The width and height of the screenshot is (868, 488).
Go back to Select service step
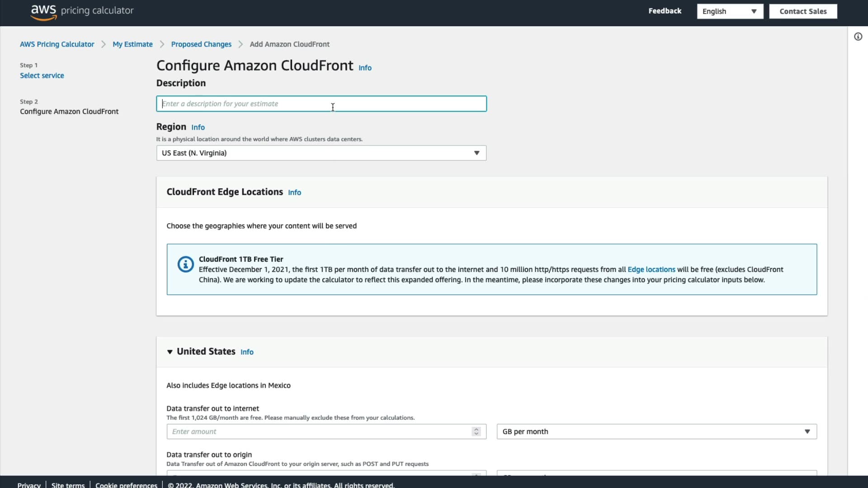pos(42,75)
